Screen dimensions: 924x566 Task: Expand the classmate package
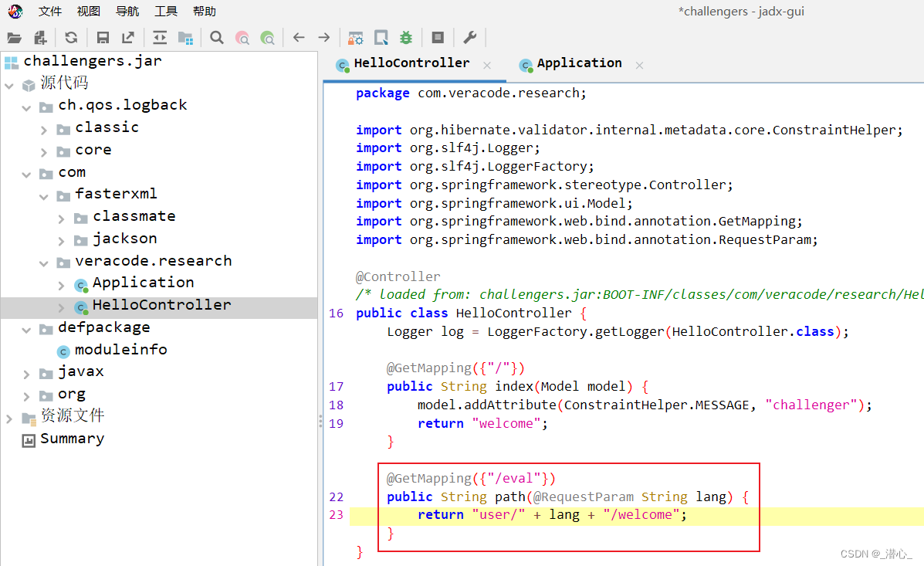(61, 219)
